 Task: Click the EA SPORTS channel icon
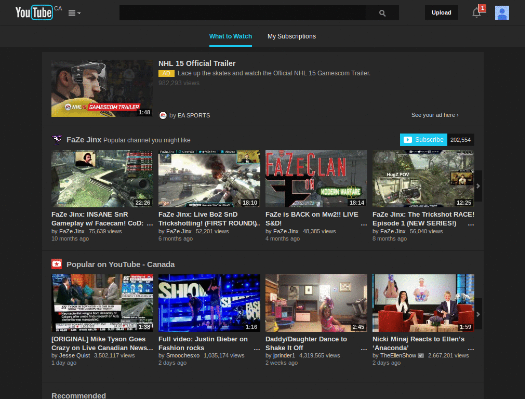[x=163, y=115]
